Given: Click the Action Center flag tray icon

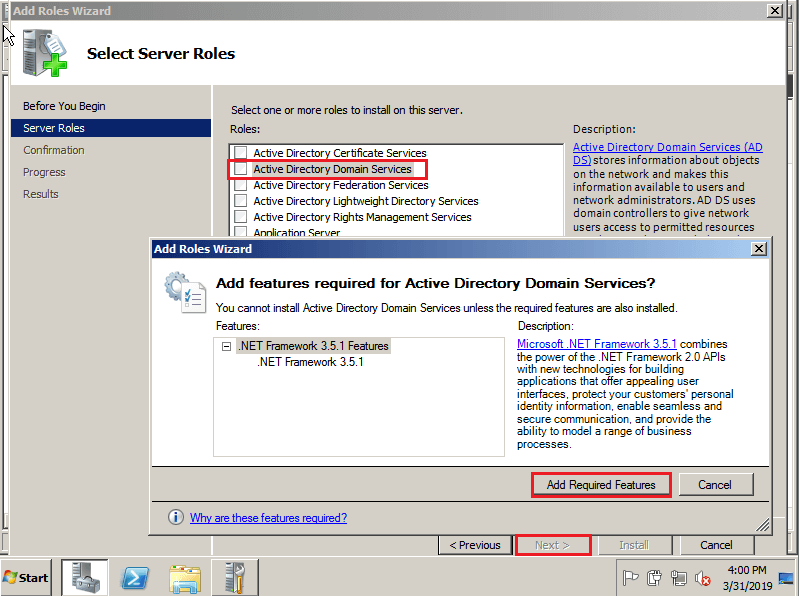Looking at the screenshot, I should click(x=630, y=578).
